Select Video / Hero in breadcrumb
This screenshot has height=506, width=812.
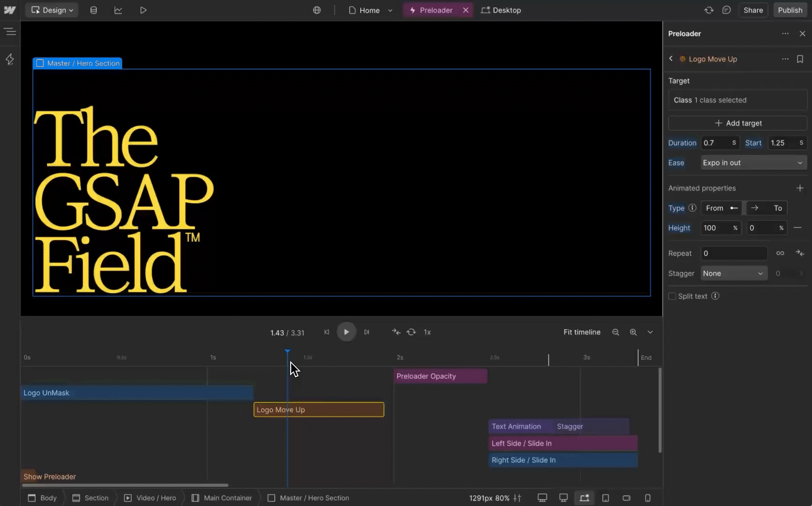150,498
